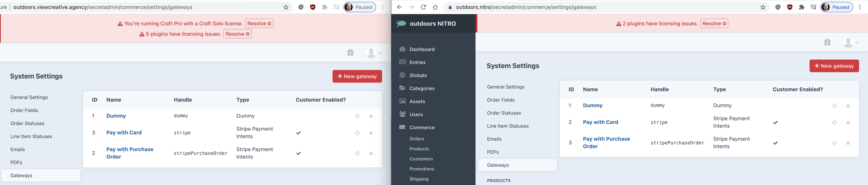Select the Users sidebar icon
This screenshot has width=868, height=185.
coord(402,114)
